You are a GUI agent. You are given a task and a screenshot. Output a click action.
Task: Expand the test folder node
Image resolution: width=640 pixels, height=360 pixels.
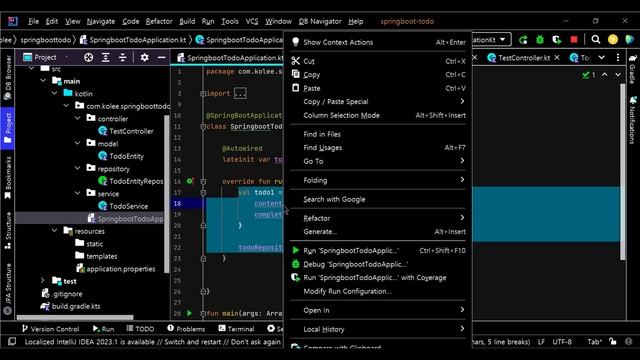[x=43, y=281]
